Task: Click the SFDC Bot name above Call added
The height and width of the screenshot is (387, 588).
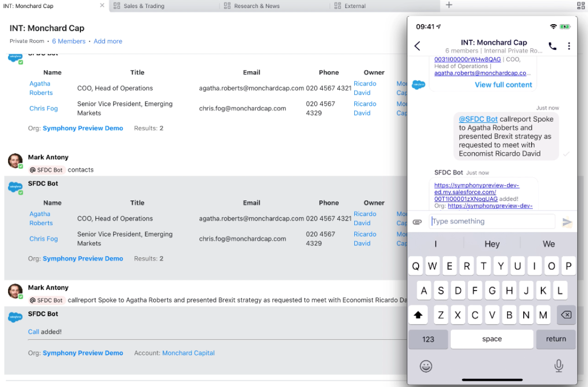Action: pyautogui.click(x=43, y=314)
